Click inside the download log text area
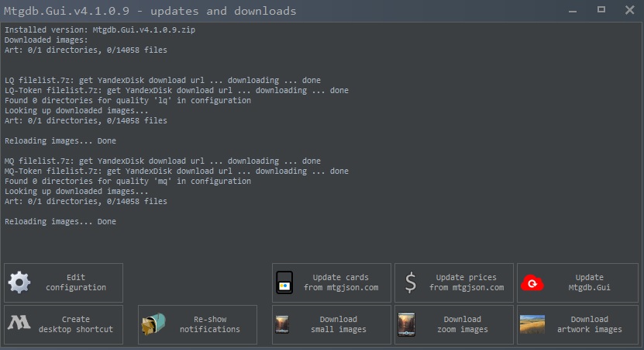Image resolution: width=644 pixels, height=350 pixels. click(322, 140)
